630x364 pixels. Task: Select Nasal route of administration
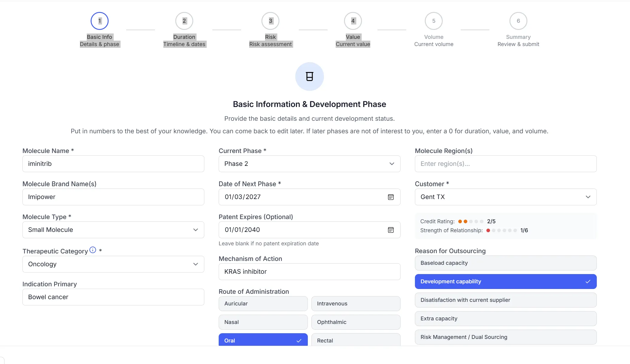pos(263,322)
